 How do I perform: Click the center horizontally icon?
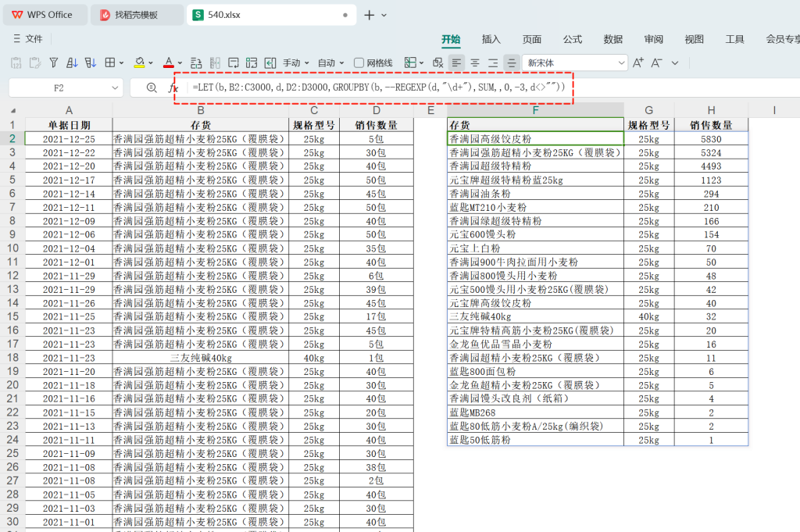tap(475, 62)
